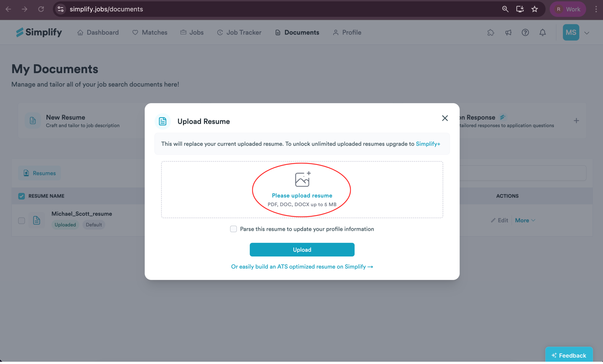The height and width of the screenshot is (364, 603).
Task: Open the Feedback button
Action: (569, 355)
